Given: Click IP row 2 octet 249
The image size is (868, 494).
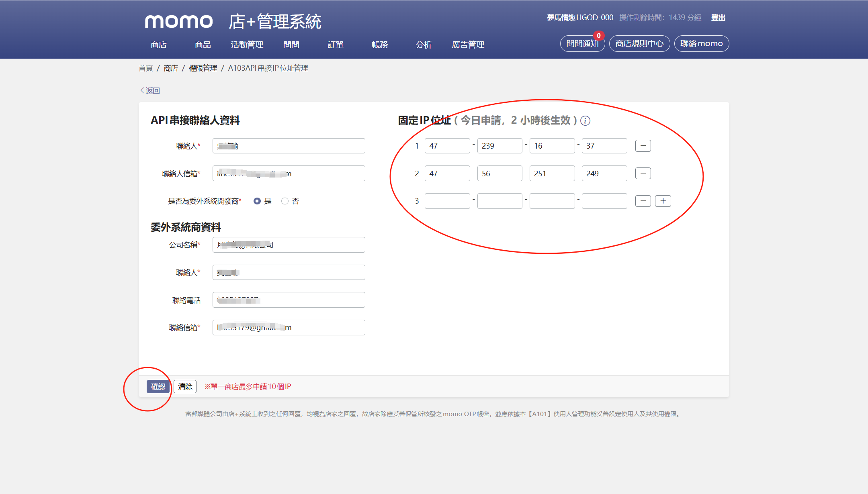Looking at the screenshot, I should pyautogui.click(x=604, y=174).
